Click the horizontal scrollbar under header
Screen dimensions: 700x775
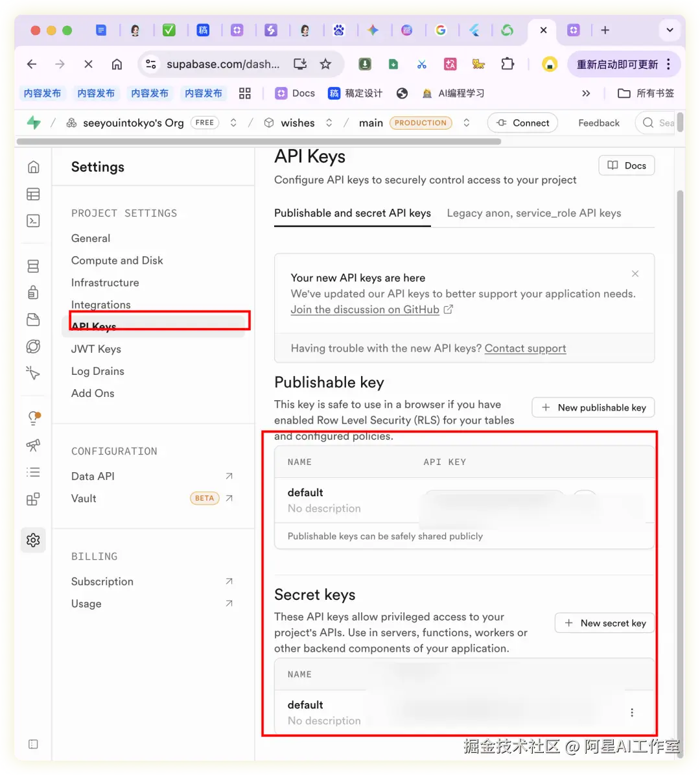[259, 141]
